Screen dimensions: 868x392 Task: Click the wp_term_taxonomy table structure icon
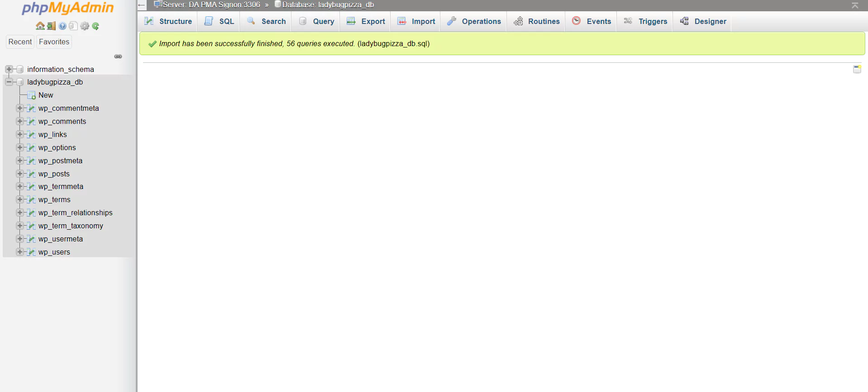point(31,226)
